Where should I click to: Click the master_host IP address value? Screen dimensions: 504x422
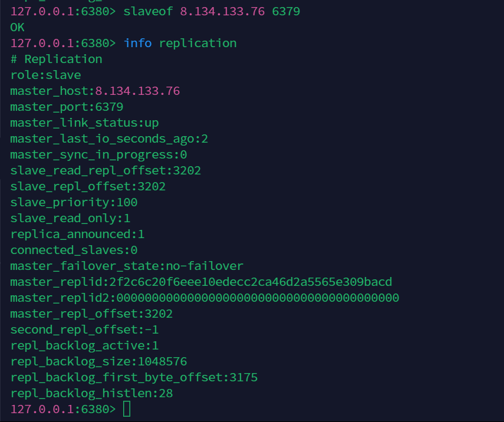click(137, 91)
